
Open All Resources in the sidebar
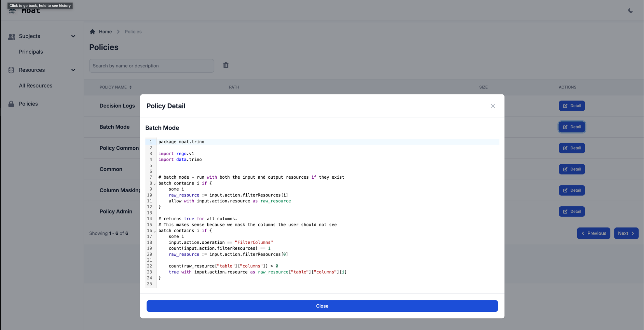coord(35,86)
